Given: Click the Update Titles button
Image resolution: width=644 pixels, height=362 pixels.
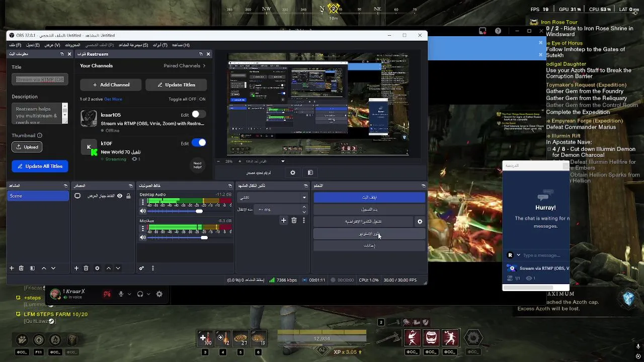Looking at the screenshot, I should pyautogui.click(x=176, y=84).
